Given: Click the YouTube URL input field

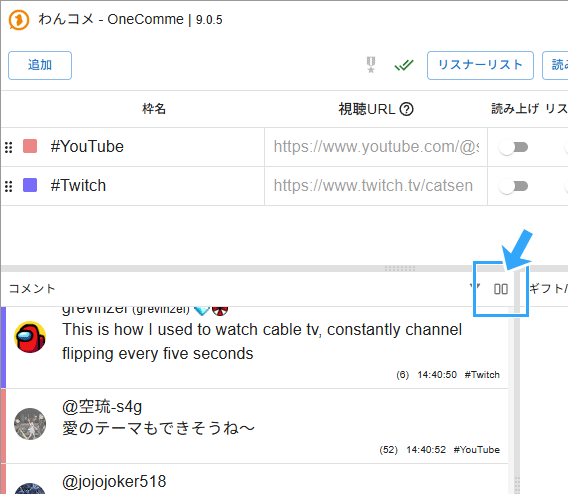Looking at the screenshot, I should tap(376, 147).
